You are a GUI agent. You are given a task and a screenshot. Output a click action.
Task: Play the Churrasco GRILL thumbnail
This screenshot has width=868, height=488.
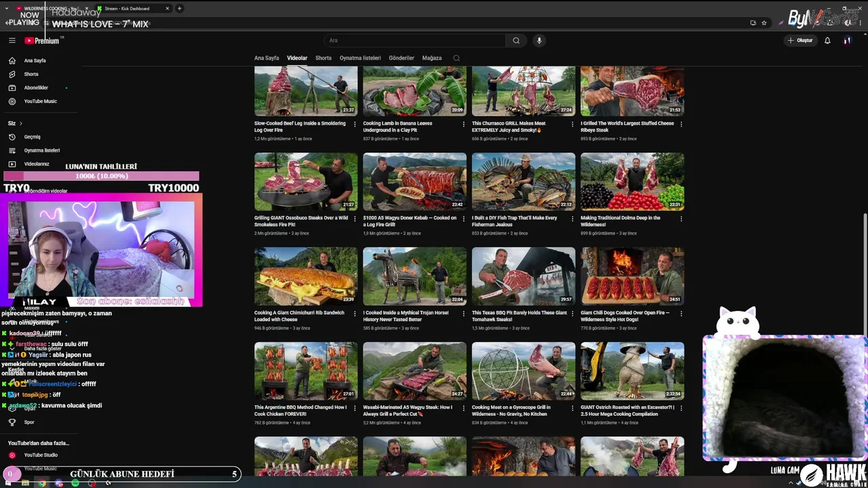(x=524, y=91)
